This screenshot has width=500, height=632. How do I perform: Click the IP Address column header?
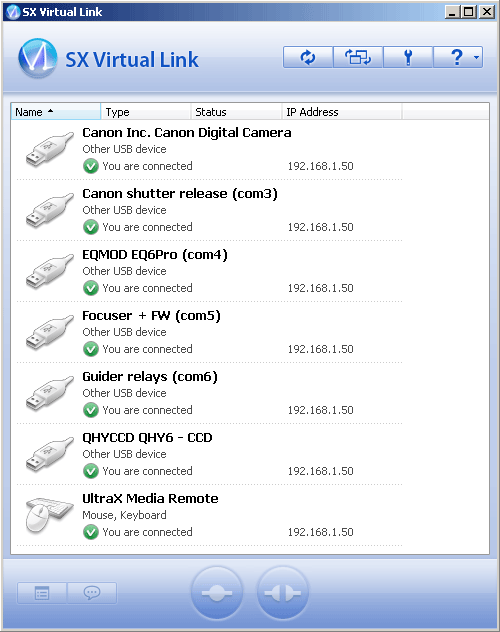(x=341, y=112)
